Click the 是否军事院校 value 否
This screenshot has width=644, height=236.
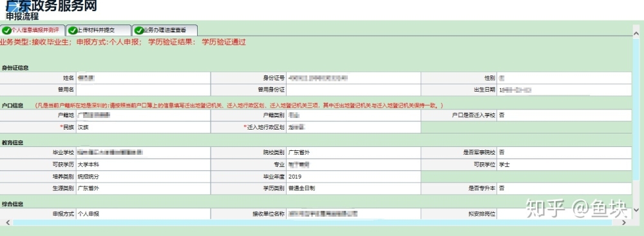point(502,152)
